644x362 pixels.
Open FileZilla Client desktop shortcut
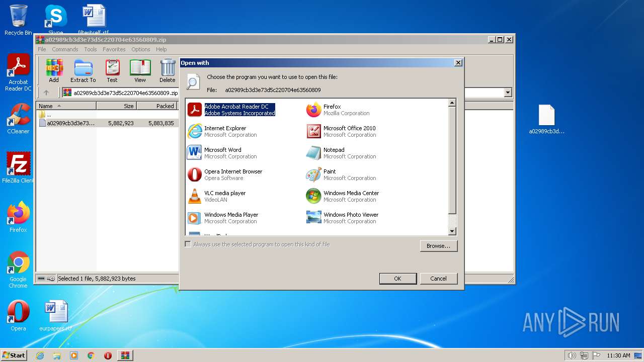coord(18,167)
